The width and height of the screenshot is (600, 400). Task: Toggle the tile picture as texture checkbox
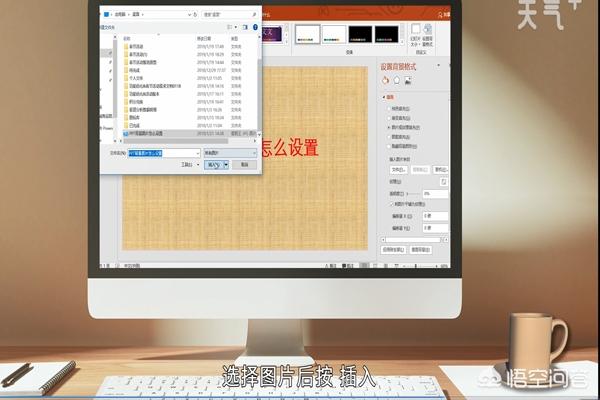point(391,204)
